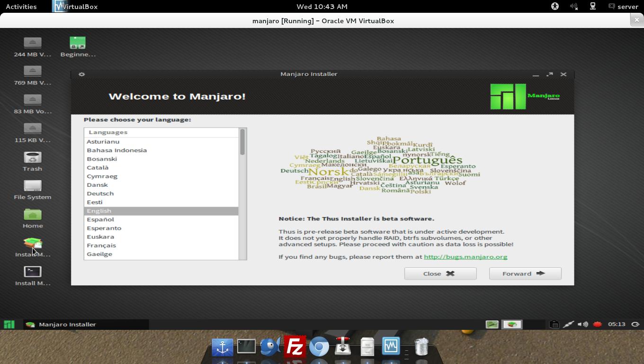644x364 pixels.
Task: Open the accessibility icon in the top bar
Action: pyautogui.click(x=555, y=6)
